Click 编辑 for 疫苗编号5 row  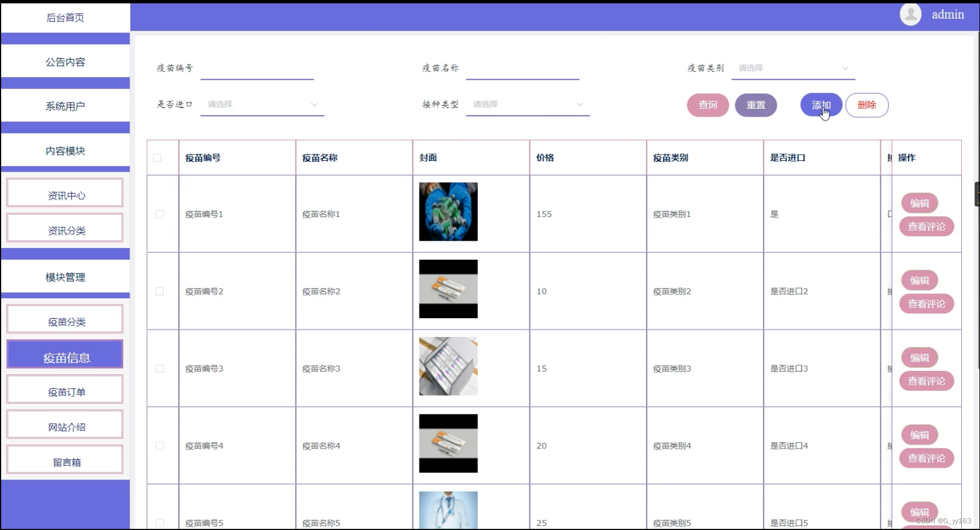(x=919, y=512)
